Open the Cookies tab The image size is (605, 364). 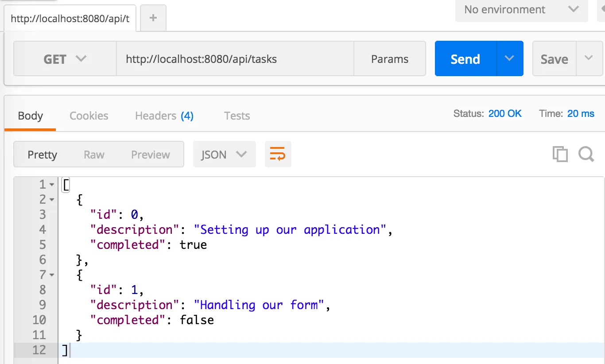pyautogui.click(x=89, y=116)
